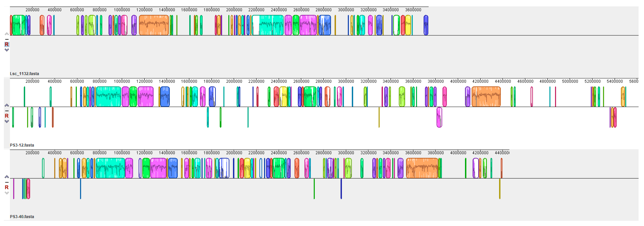Select large cyan block in PS3-12.fasta
Viewport: 644px width, 226px height.
point(108,97)
